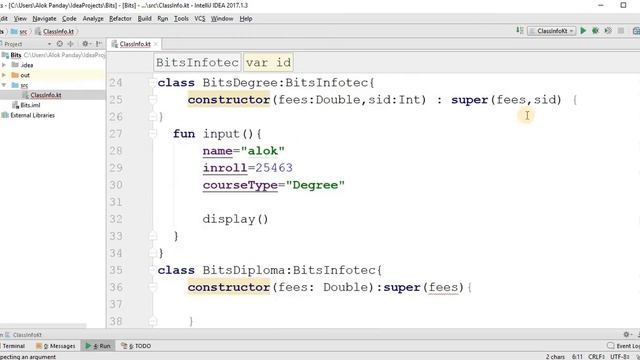Click the inroll variable on line 29
Image resolution: width=640 pixels, height=360 pixels.
[x=225, y=168]
